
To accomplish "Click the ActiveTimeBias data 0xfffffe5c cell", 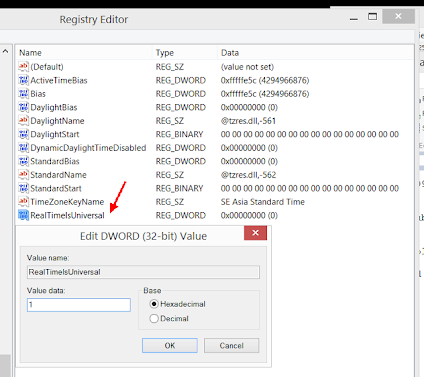I will [x=265, y=80].
